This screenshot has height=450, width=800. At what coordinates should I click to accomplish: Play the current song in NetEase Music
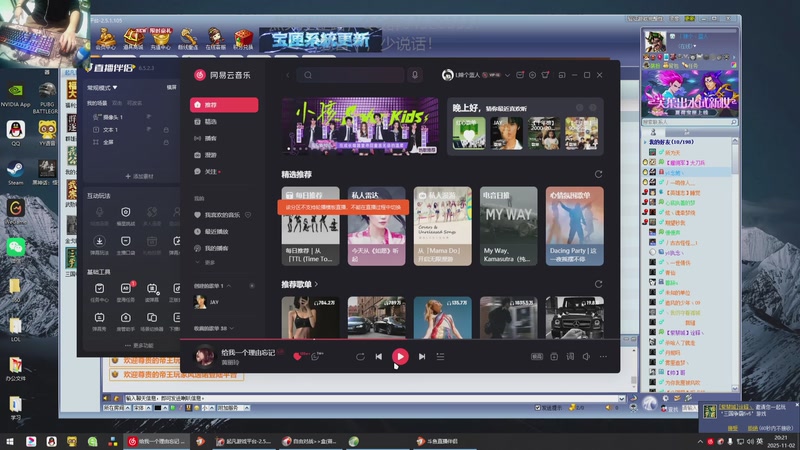click(x=400, y=356)
